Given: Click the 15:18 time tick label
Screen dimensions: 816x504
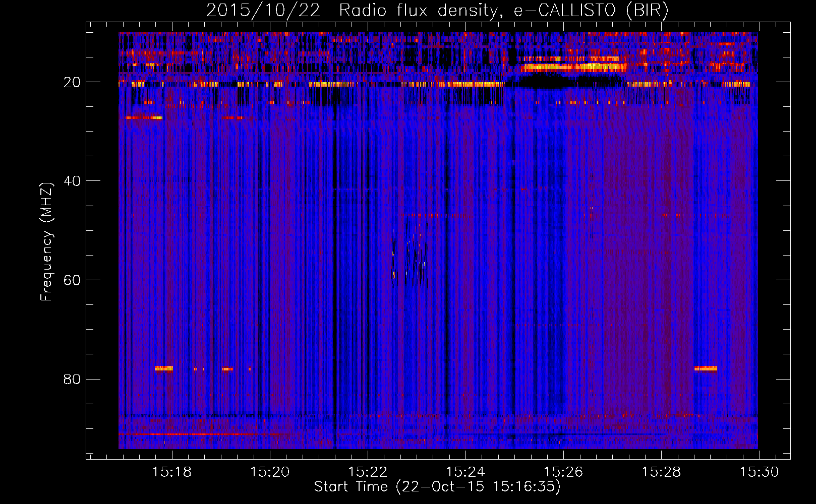Looking at the screenshot, I should coord(172,472).
